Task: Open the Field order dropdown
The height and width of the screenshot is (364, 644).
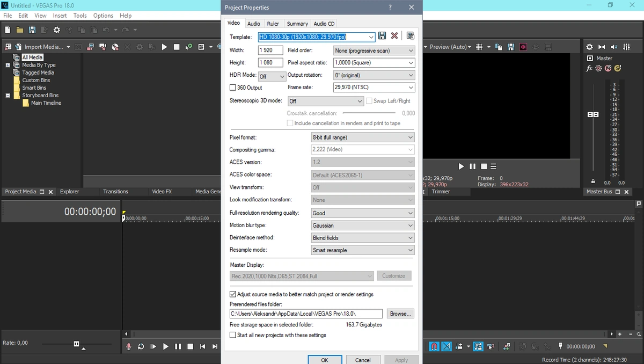Action: pyautogui.click(x=374, y=50)
